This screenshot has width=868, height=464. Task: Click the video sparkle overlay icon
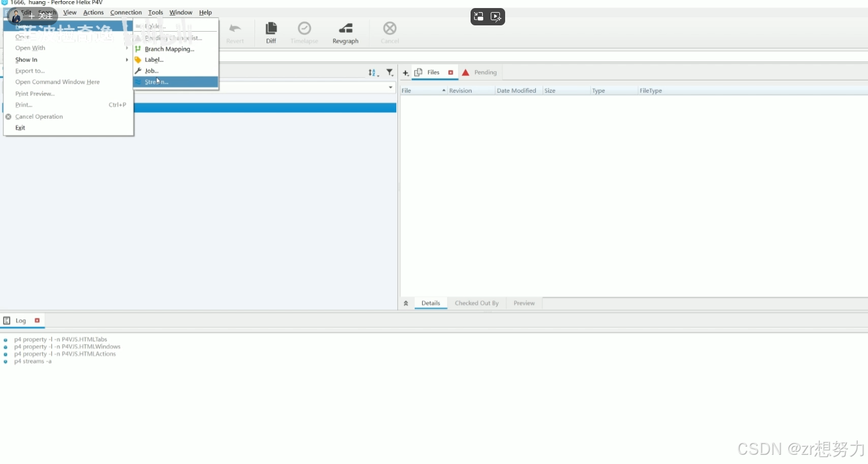[496, 17]
